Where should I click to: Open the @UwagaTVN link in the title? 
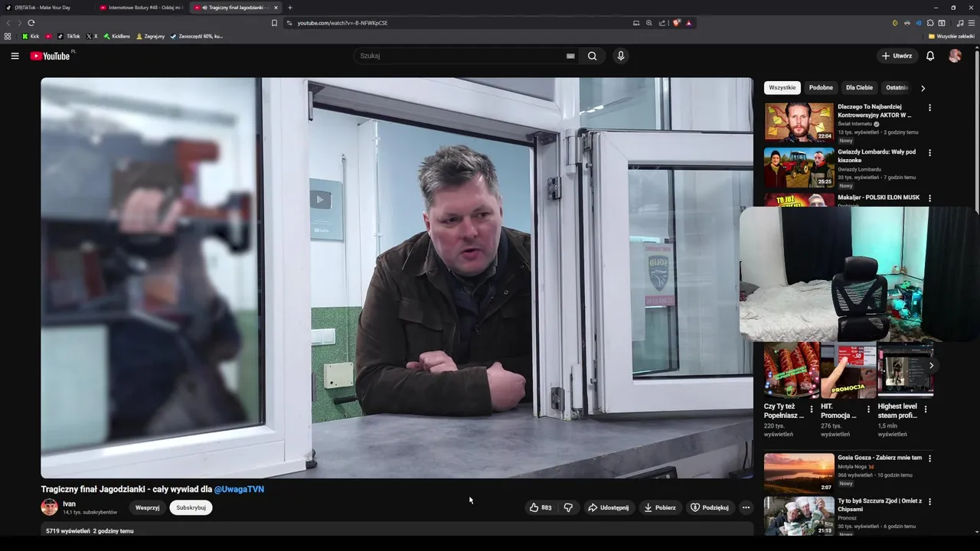pos(239,489)
